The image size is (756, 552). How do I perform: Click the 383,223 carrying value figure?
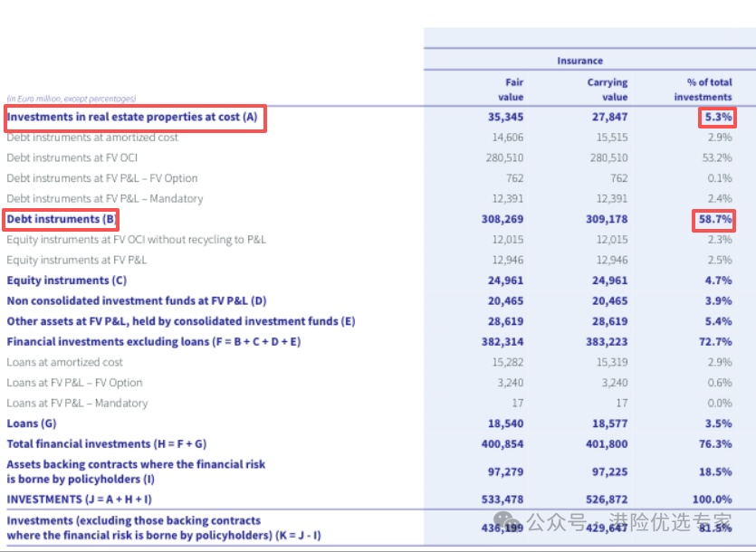pos(607,342)
